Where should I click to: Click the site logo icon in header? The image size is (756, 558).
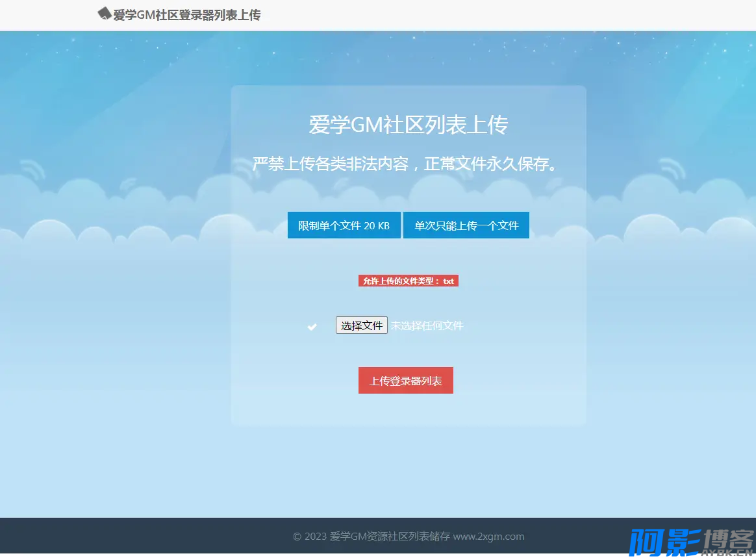(x=104, y=14)
